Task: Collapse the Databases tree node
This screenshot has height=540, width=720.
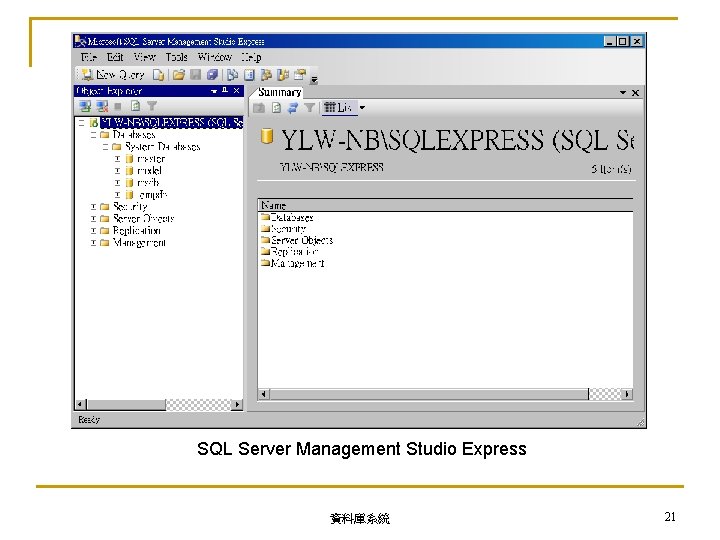Action: coord(93,135)
